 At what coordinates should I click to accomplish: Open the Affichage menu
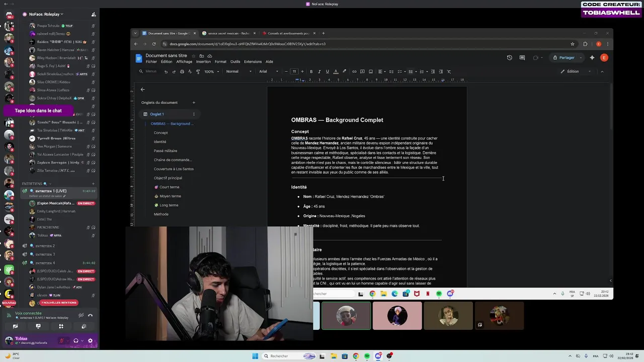pos(184,62)
